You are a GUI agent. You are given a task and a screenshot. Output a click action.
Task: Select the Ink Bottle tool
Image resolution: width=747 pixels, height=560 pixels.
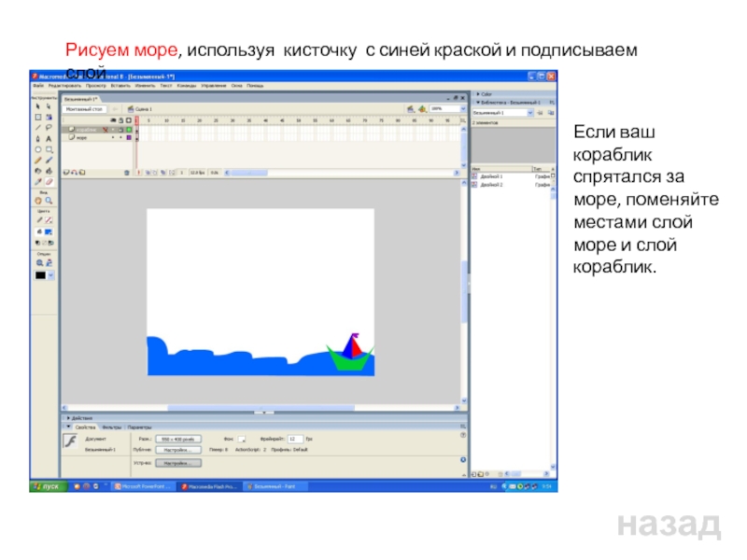pyautogui.click(x=38, y=171)
